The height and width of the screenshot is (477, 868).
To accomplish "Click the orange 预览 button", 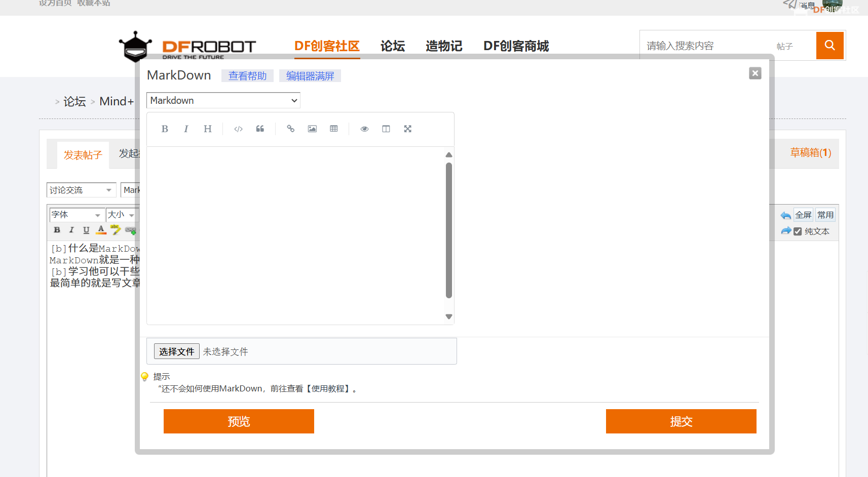I will pyautogui.click(x=239, y=421).
